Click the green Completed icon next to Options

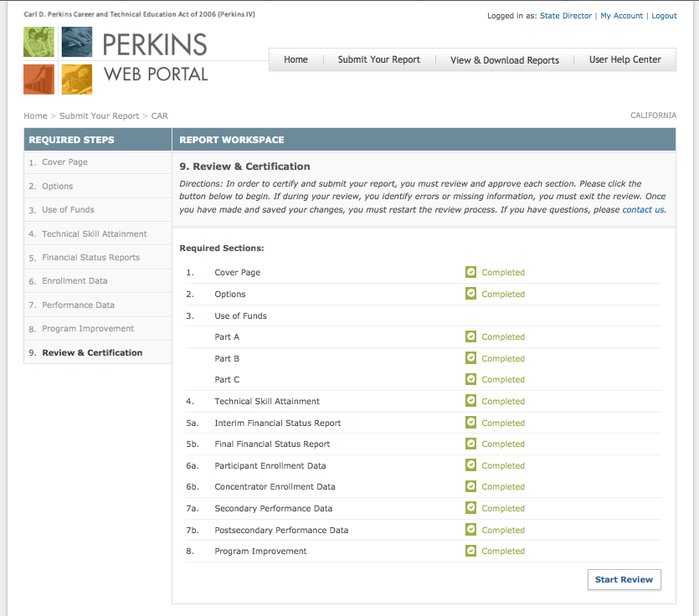[x=470, y=294]
